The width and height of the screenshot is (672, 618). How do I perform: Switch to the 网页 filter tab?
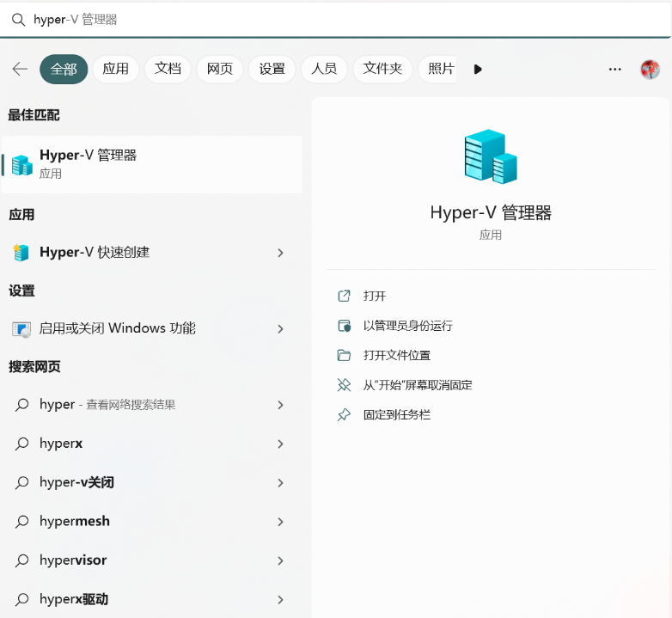(x=220, y=69)
